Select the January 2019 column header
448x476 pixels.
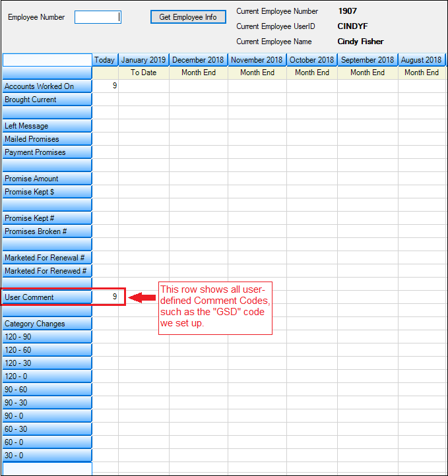point(144,60)
